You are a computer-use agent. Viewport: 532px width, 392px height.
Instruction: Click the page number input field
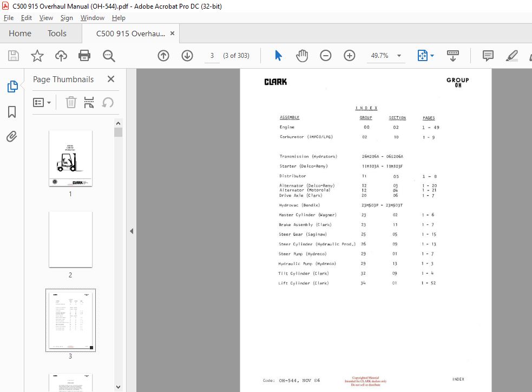pyautogui.click(x=212, y=56)
